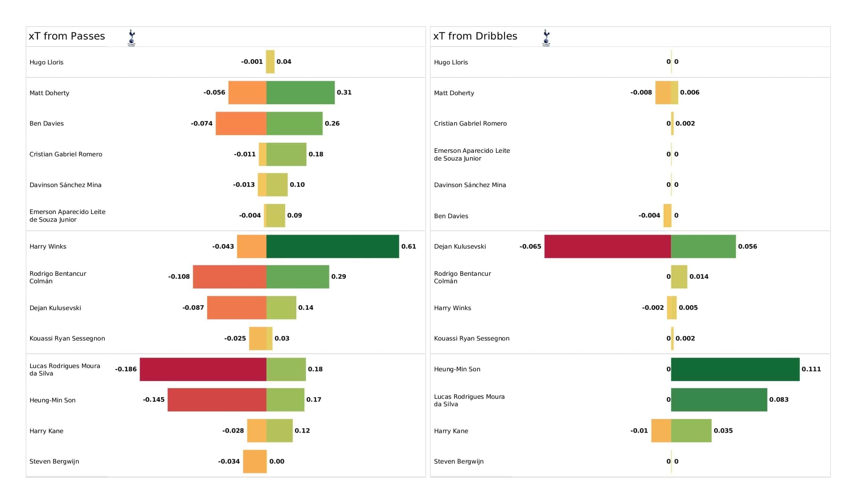
Task: Click the -0.145 value for Heung-Min Son
Action: (x=153, y=399)
